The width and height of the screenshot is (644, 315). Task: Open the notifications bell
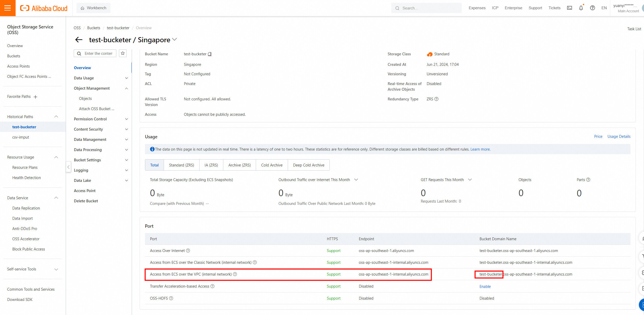point(581,8)
